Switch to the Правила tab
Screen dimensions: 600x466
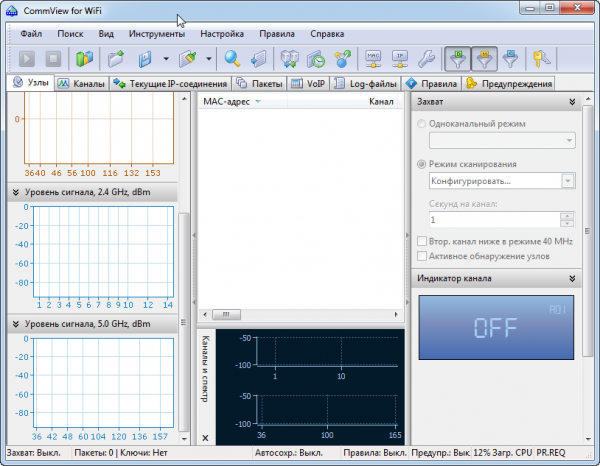(x=431, y=84)
